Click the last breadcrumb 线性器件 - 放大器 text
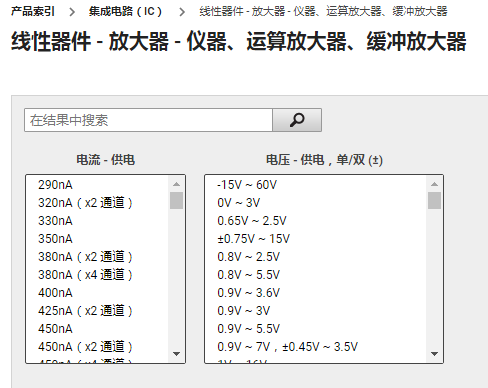 [323, 12]
